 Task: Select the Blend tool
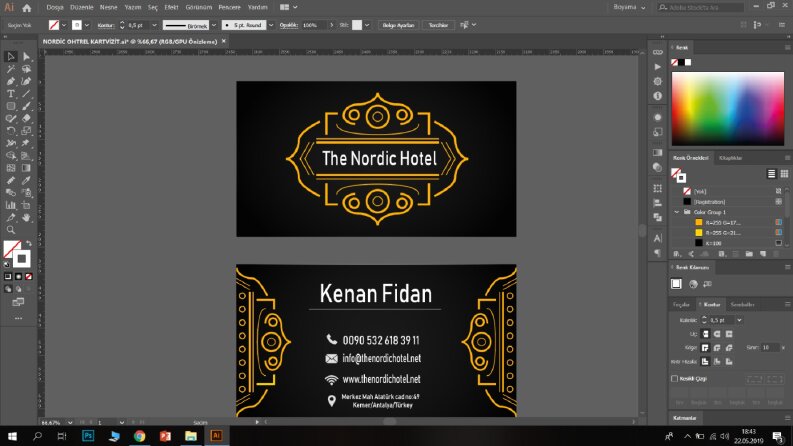[11, 193]
